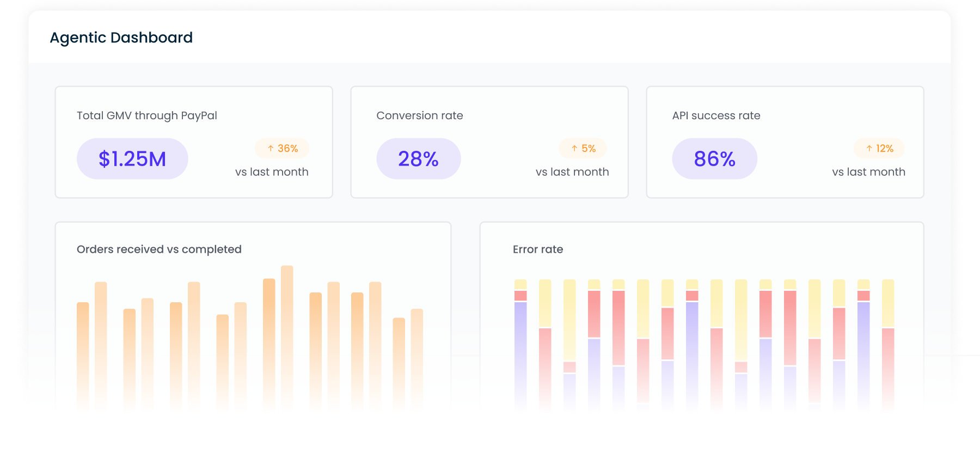Click the 86% API success value pill
Screen dimensions: 980x452
tap(714, 158)
